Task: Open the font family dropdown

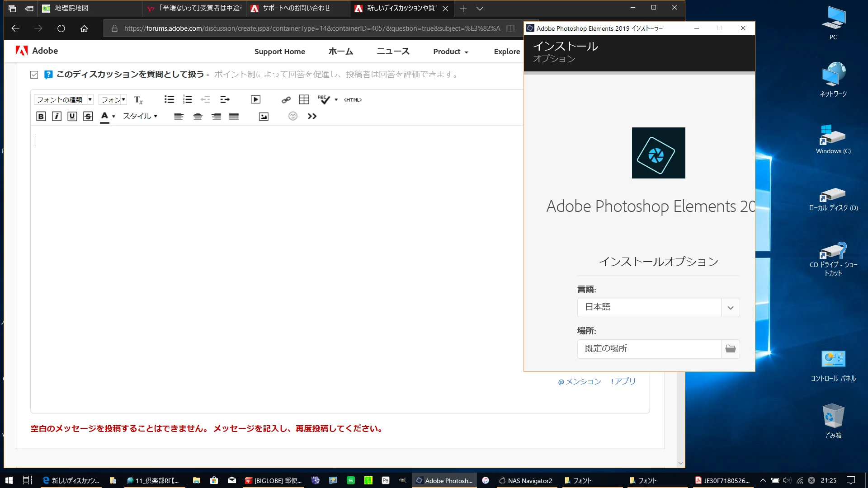Action: point(64,99)
